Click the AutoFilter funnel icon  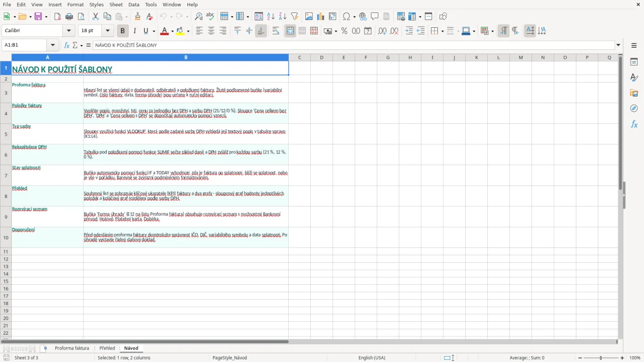coord(295,17)
